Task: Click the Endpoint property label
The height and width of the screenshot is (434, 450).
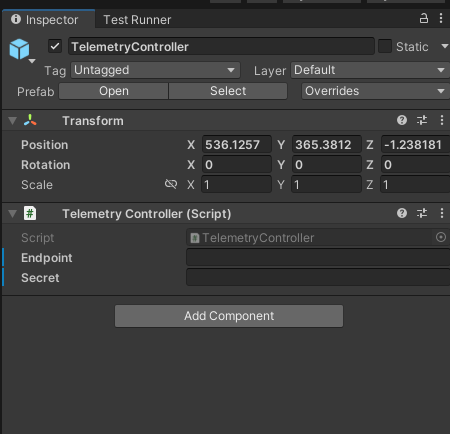Action: tap(47, 258)
